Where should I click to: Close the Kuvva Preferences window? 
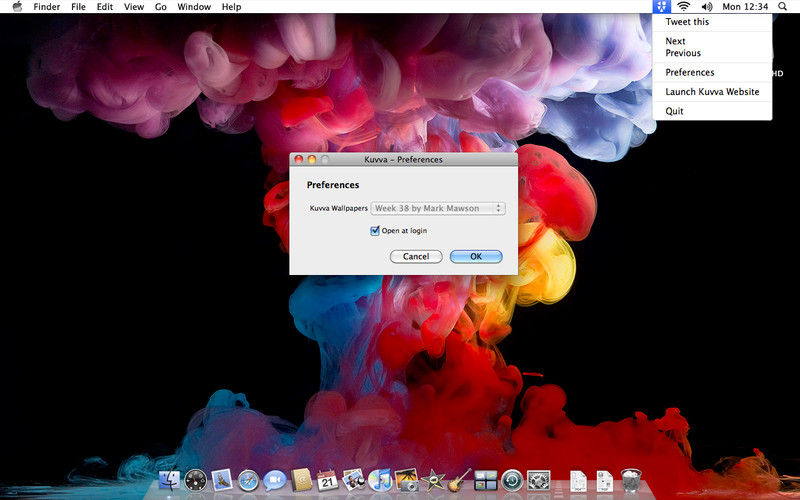(x=299, y=159)
